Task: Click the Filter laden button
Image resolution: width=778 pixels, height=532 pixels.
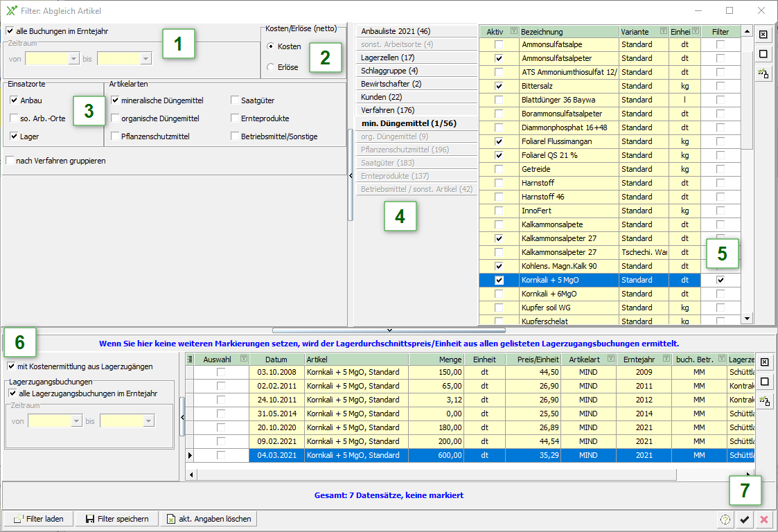Action: [x=39, y=519]
